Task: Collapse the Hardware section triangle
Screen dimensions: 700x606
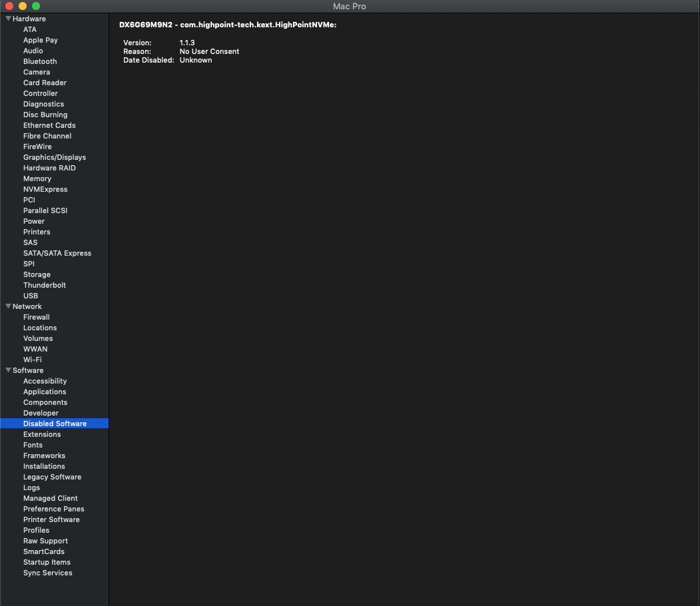Action: point(8,19)
